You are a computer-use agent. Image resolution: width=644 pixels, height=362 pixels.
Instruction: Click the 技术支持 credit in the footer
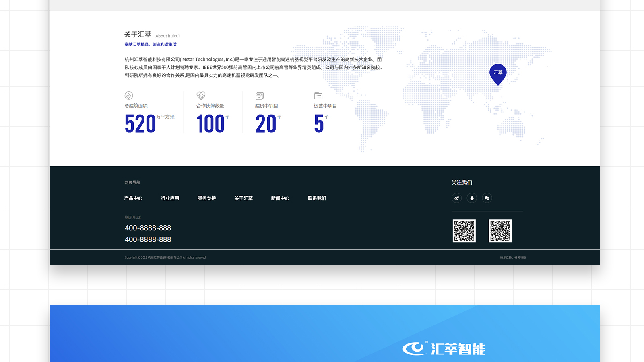tap(513, 257)
